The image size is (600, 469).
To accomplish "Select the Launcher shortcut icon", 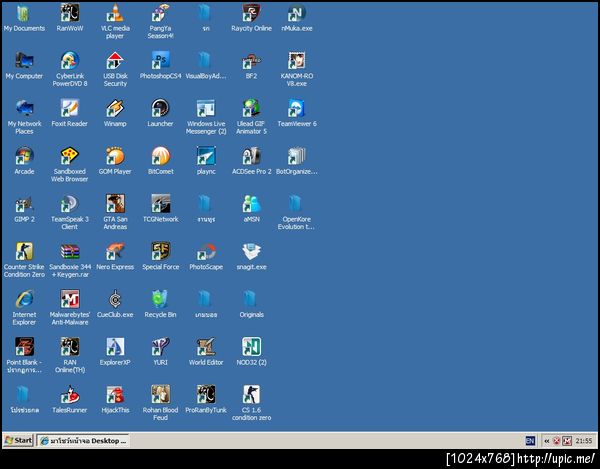I will pos(160,113).
